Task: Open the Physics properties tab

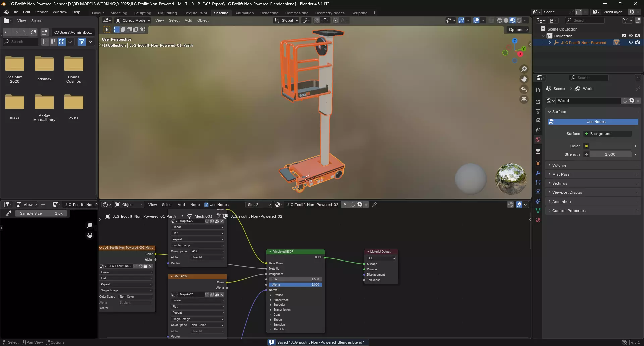Action: point(538,192)
